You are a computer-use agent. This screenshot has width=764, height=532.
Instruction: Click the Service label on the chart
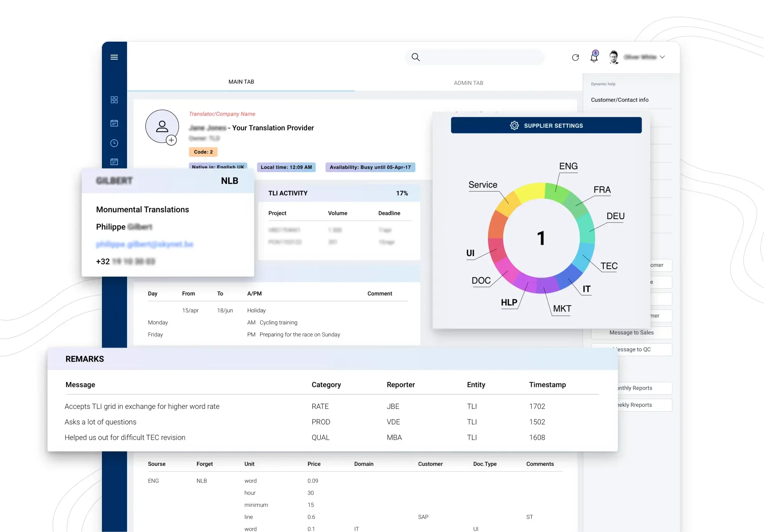(483, 185)
